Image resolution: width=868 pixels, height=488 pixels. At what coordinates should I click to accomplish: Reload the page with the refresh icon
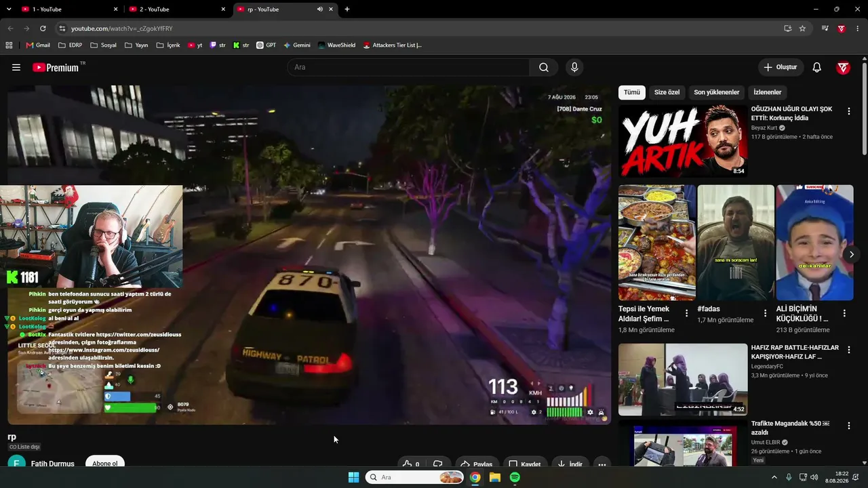pyautogui.click(x=43, y=28)
